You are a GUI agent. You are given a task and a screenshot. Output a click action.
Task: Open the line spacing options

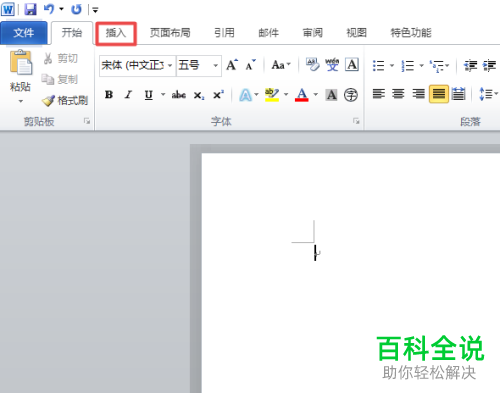tap(488, 94)
